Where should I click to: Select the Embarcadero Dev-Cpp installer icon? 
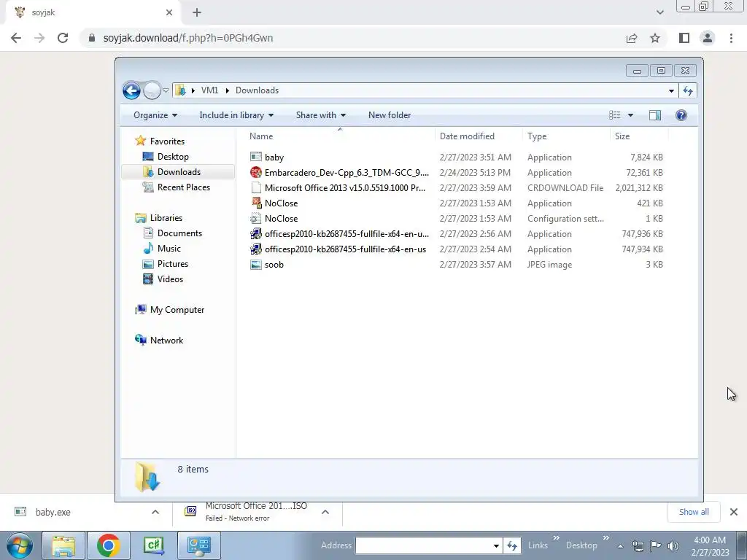point(256,172)
